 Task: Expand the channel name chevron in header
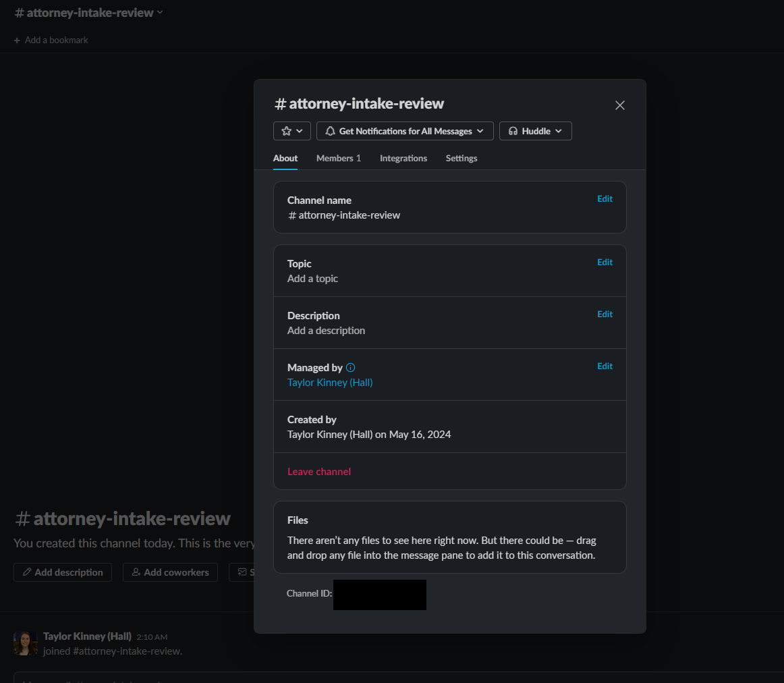click(159, 11)
